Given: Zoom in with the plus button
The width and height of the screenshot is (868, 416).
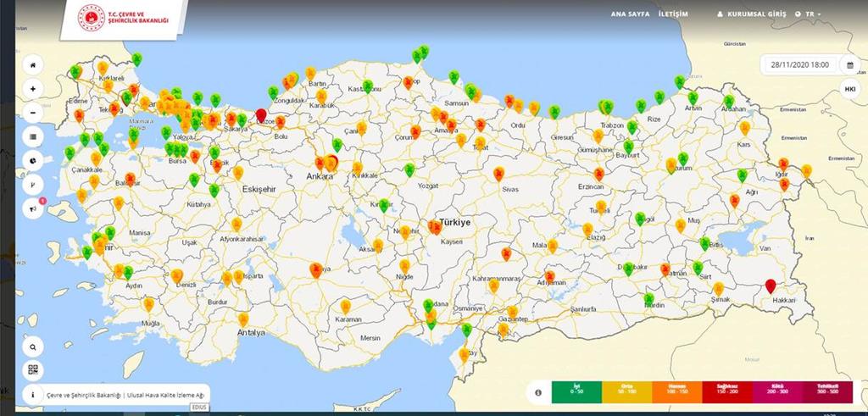Looking at the screenshot, I should [32, 88].
